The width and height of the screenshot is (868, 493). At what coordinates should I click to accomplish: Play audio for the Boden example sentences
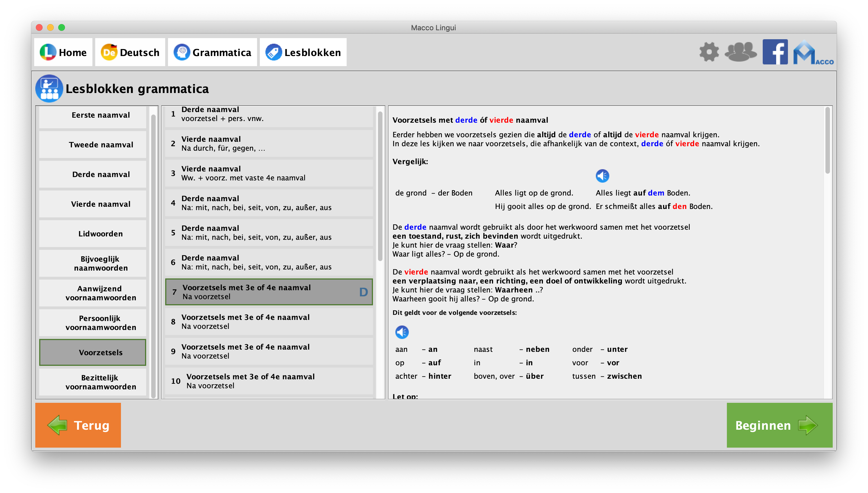tap(602, 176)
